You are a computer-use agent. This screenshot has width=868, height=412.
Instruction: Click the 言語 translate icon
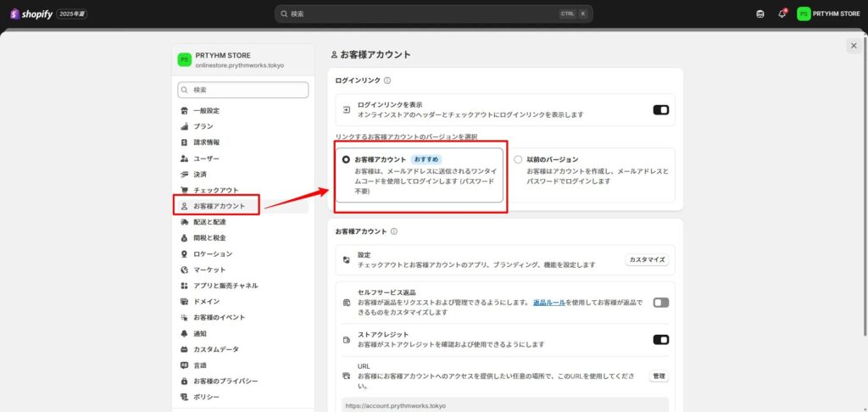click(x=184, y=365)
